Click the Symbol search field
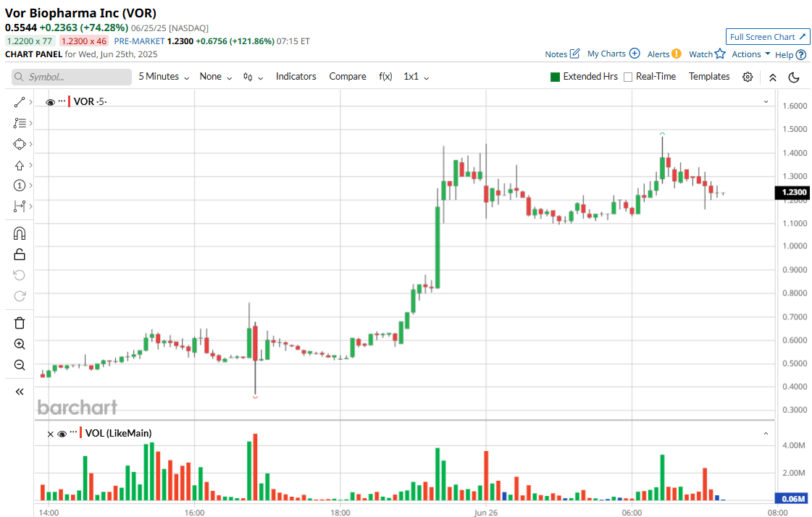812x517 pixels. (72, 77)
